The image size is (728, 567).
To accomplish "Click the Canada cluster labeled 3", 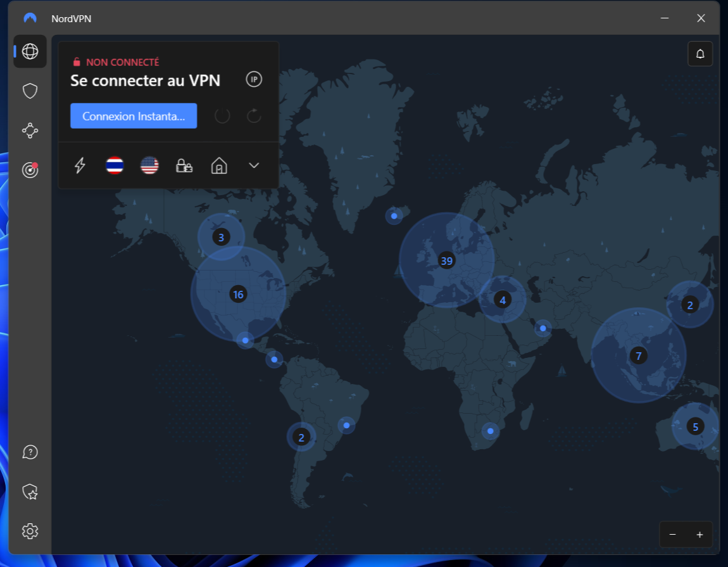I will [221, 238].
